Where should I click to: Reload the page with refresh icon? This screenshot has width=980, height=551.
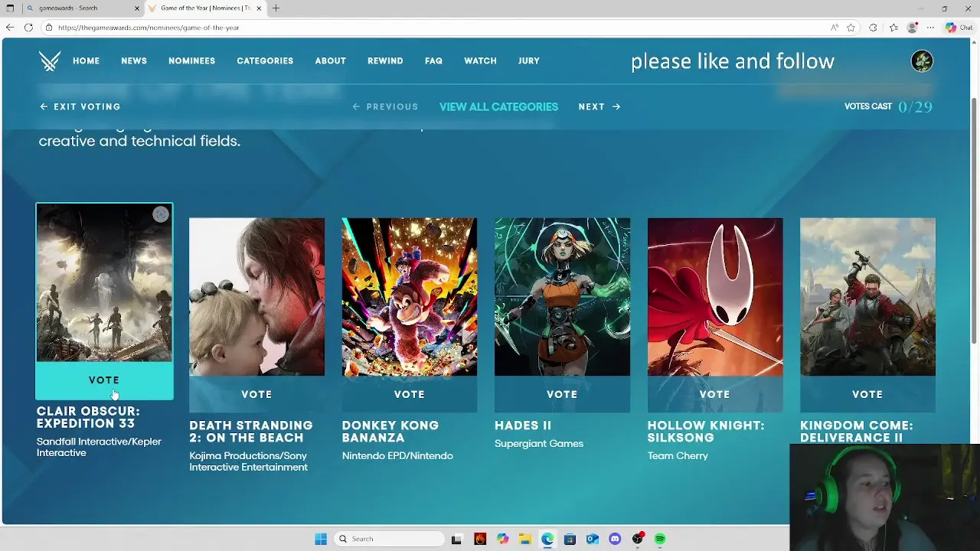[28, 28]
